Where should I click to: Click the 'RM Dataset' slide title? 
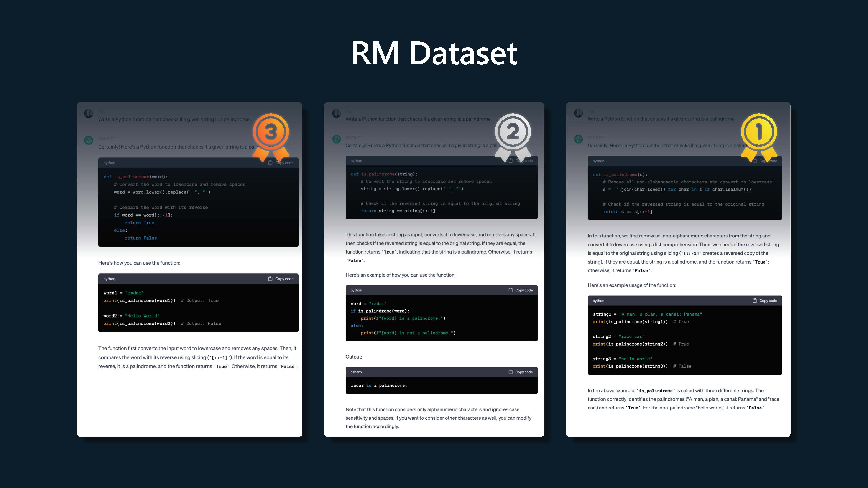tap(434, 53)
